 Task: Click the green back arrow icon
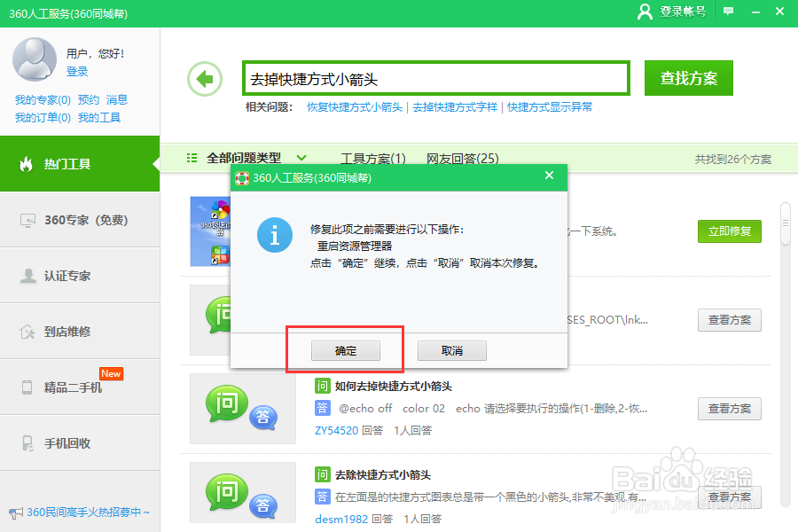pos(205,78)
